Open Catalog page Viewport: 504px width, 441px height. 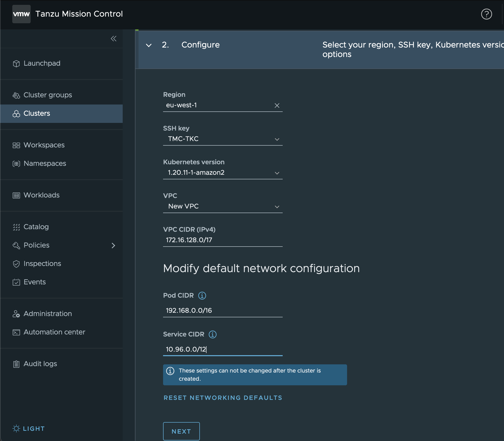tap(36, 227)
